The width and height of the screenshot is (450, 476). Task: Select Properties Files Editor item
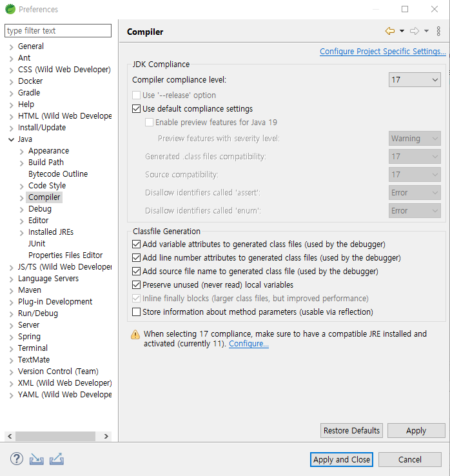(x=65, y=255)
